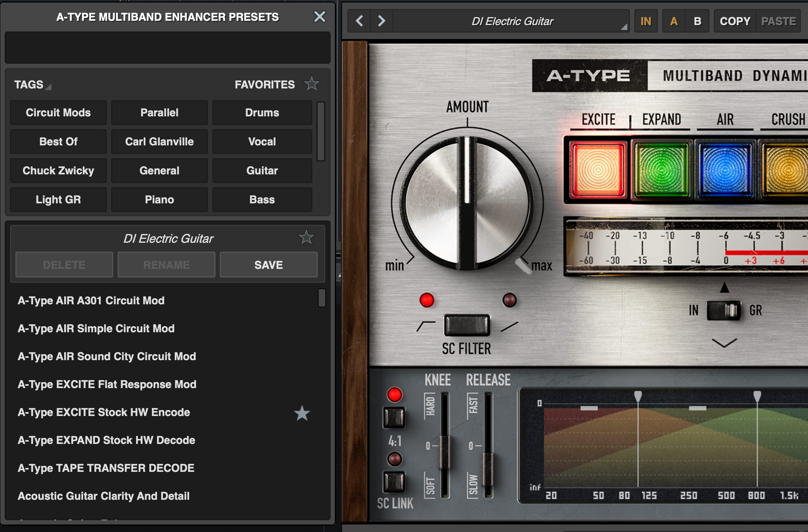Click the RELEASE slider handle
The height and width of the screenshot is (532, 808).
click(x=488, y=469)
